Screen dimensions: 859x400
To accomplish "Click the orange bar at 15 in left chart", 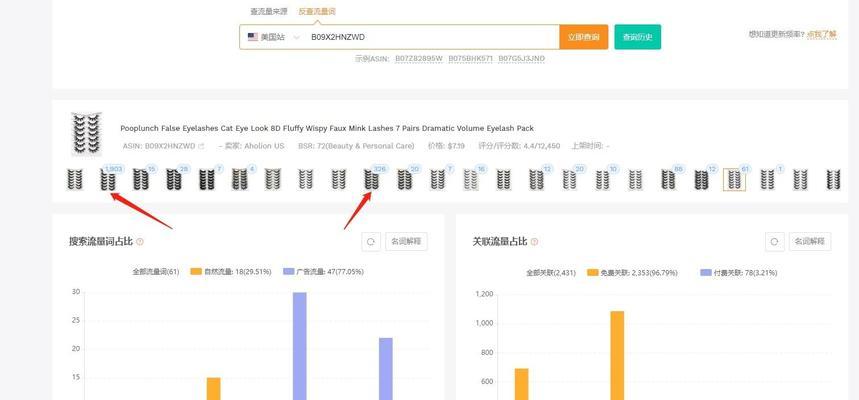I will tap(214, 388).
